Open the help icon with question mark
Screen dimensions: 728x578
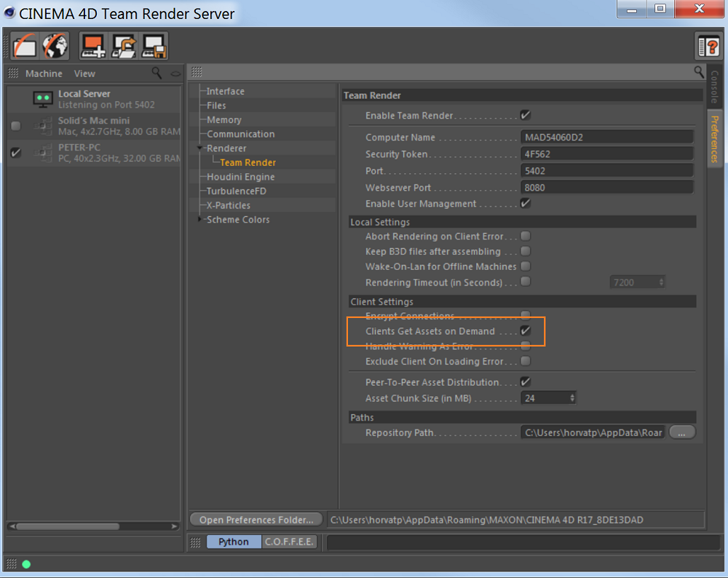pos(708,47)
